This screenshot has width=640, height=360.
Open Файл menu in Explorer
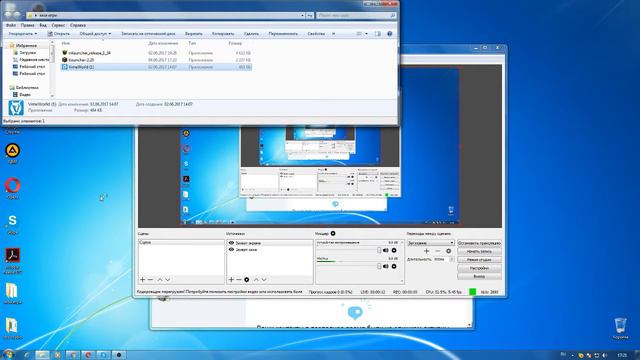(x=11, y=25)
